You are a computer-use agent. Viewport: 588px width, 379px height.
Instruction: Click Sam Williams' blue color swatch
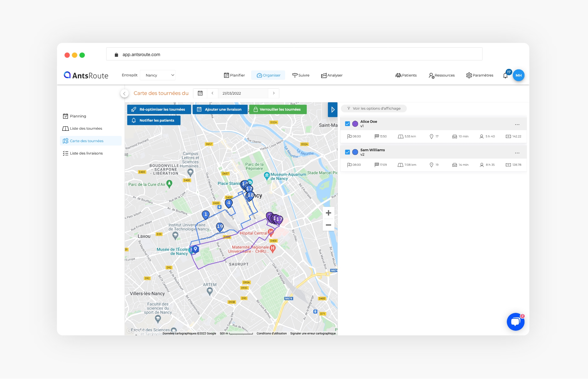(355, 152)
